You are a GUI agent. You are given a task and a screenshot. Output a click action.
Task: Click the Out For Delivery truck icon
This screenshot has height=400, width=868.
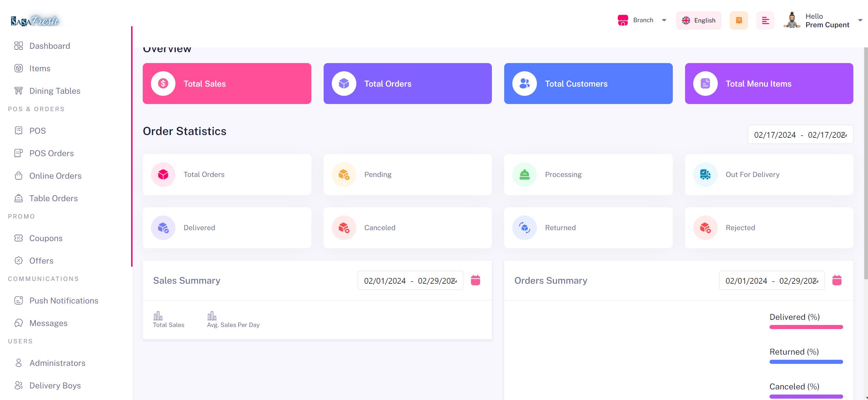point(705,175)
